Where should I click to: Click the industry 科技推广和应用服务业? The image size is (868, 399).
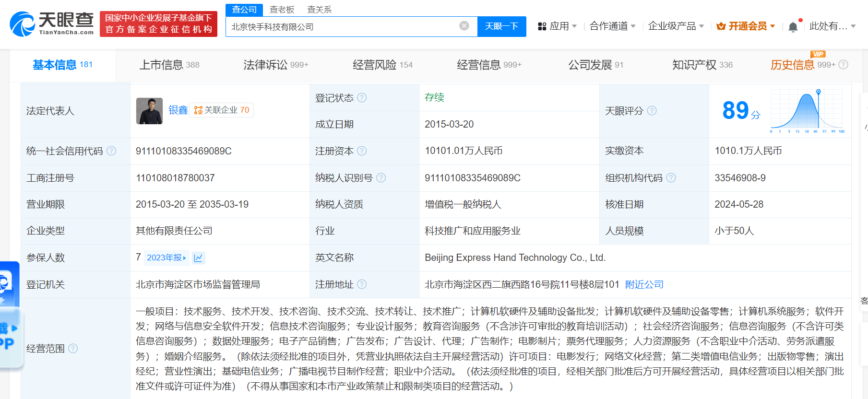(x=473, y=231)
